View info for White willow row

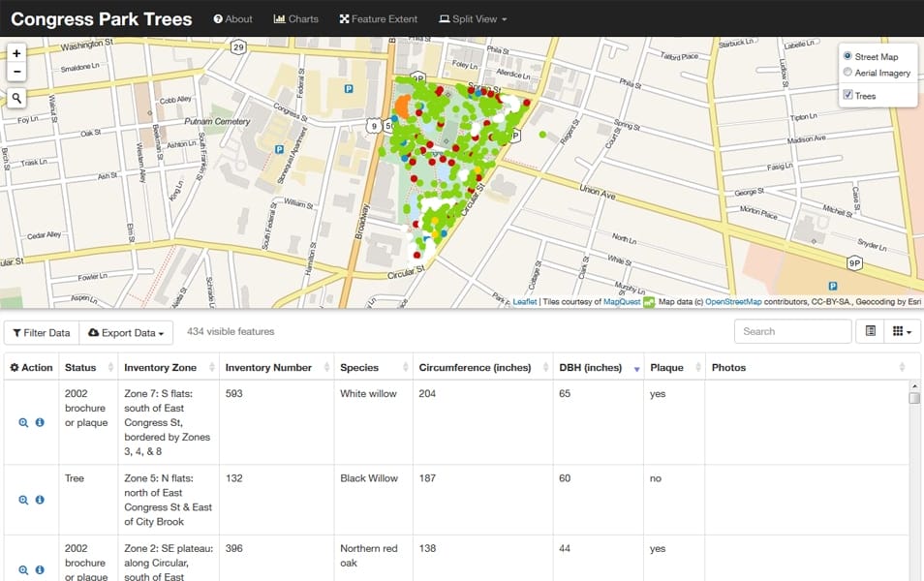[40, 422]
